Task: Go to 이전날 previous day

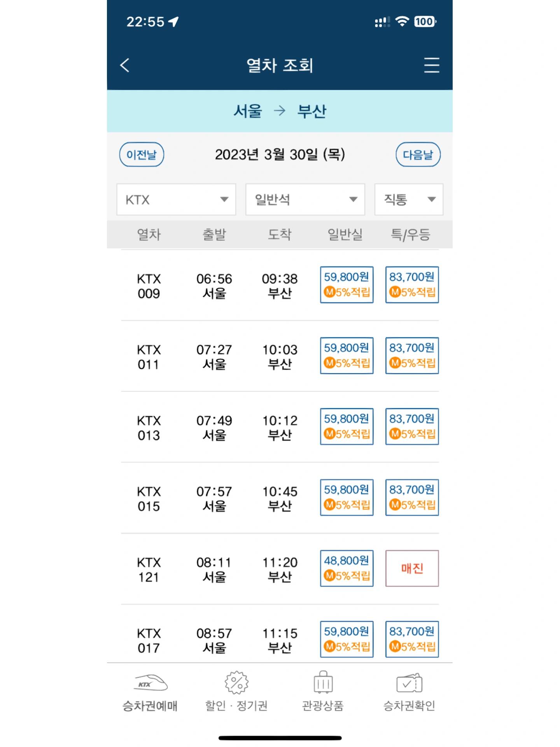Action: 142,154
